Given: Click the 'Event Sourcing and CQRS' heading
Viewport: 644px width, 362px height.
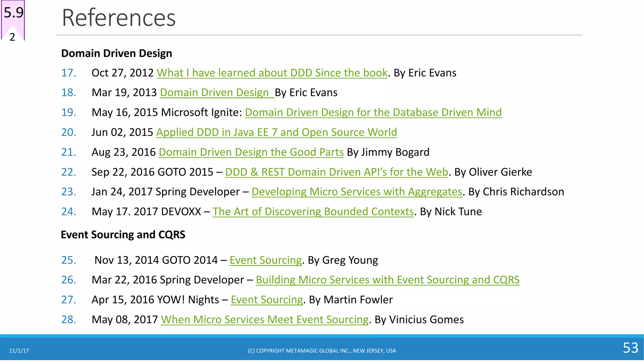Looking at the screenshot, I should [123, 235].
